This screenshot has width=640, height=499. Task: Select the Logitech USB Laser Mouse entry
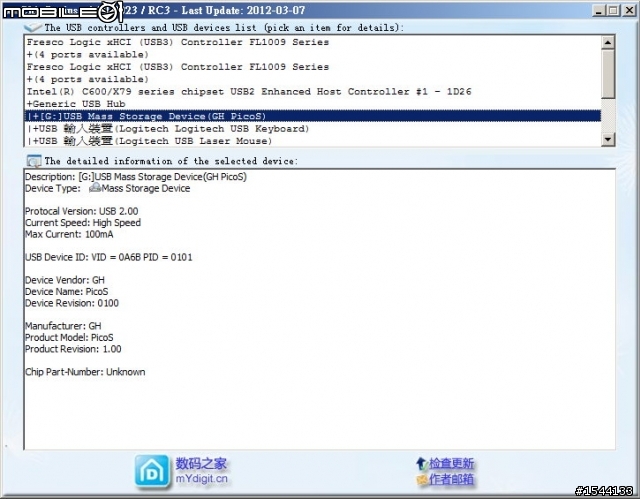click(312, 141)
